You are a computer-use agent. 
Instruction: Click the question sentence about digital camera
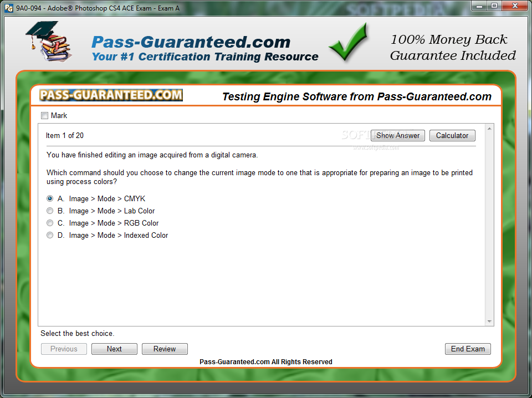tap(152, 155)
